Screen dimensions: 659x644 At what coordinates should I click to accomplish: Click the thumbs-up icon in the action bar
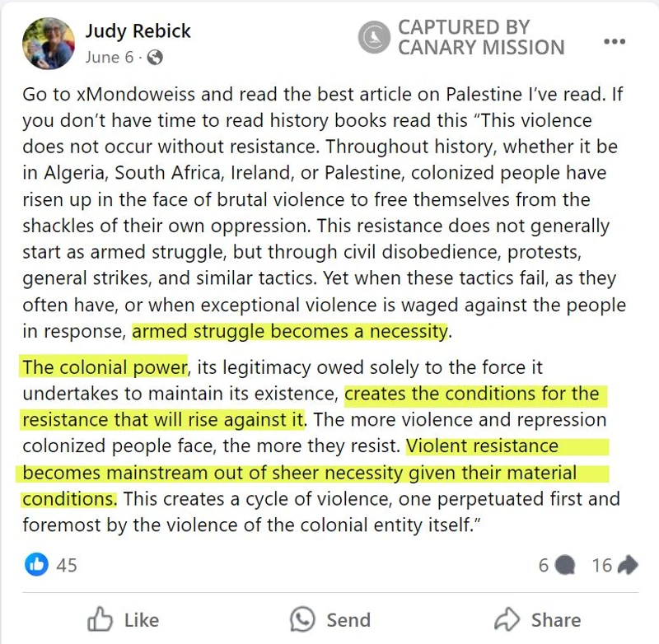(x=102, y=620)
